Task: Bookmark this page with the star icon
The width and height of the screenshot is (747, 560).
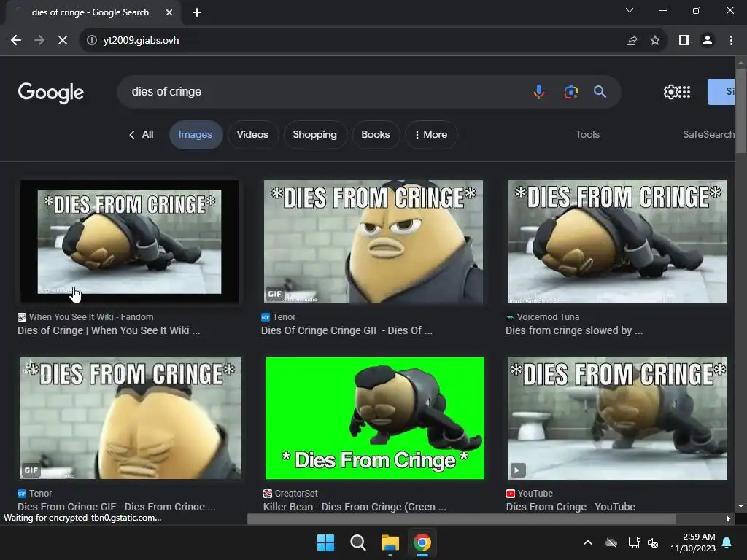Action: point(655,41)
